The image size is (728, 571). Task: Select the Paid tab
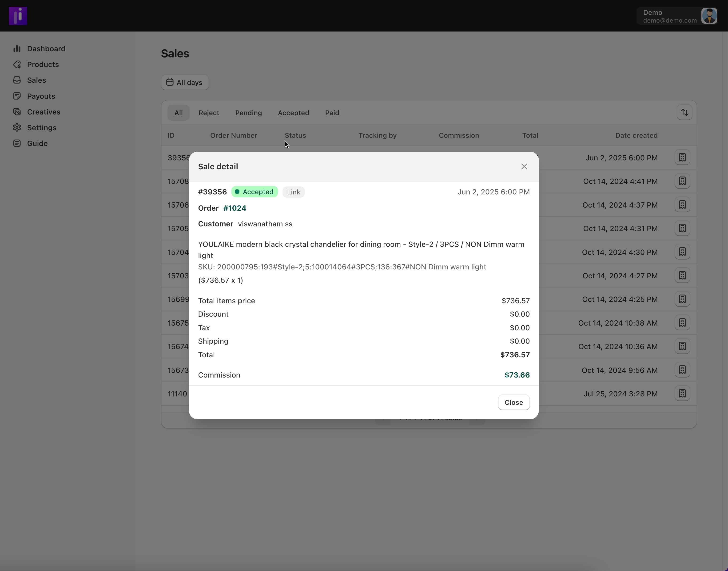[x=332, y=113]
